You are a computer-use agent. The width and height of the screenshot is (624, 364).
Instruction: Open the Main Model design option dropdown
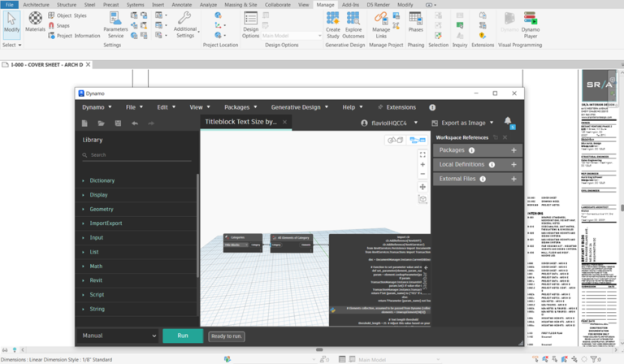click(x=292, y=36)
